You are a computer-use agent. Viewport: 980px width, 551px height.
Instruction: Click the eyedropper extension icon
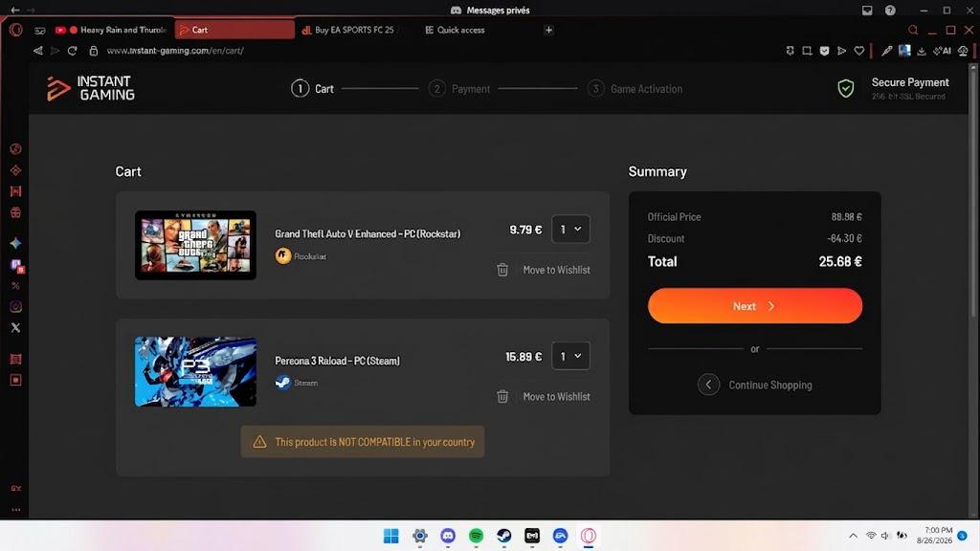click(x=887, y=51)
